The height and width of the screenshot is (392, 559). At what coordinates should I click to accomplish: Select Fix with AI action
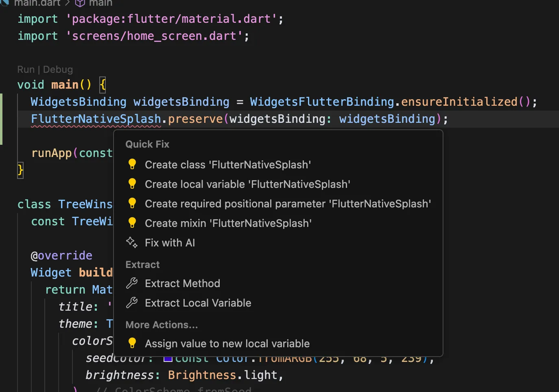(x=278, y=243)
